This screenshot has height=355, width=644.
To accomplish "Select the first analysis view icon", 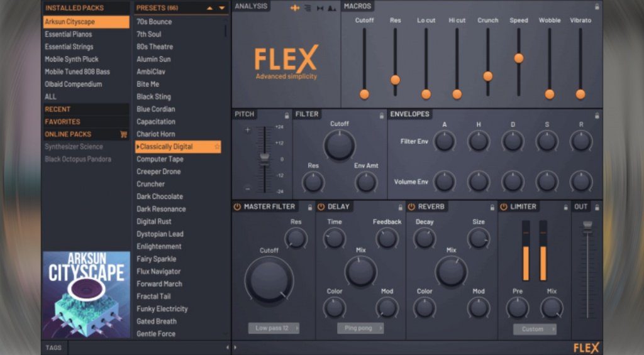I will click(295, 8).
